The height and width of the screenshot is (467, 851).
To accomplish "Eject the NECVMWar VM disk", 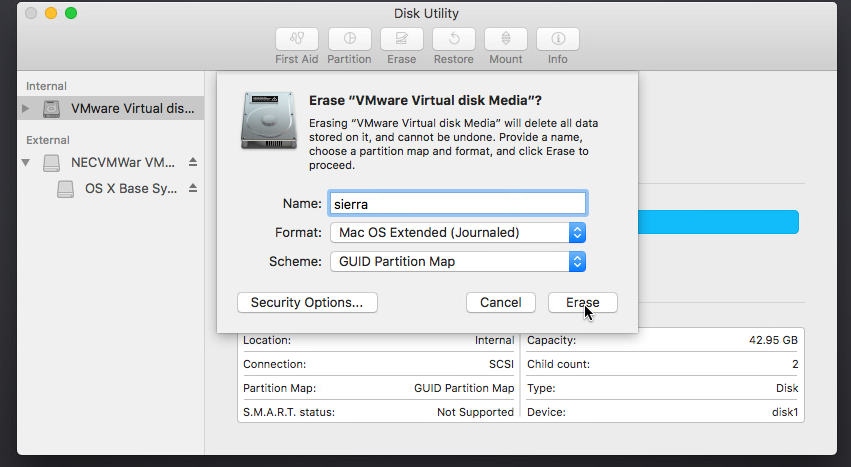I will (x=193, y=162).
